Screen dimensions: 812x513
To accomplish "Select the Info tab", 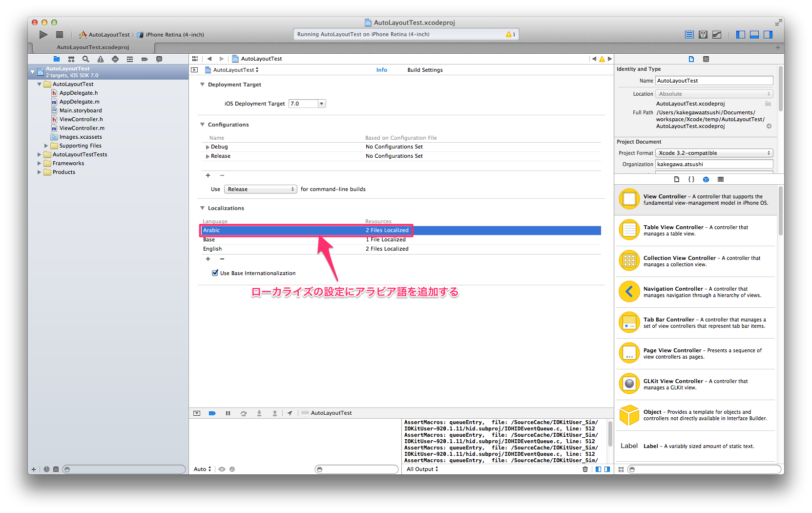I will pos(381,70).
